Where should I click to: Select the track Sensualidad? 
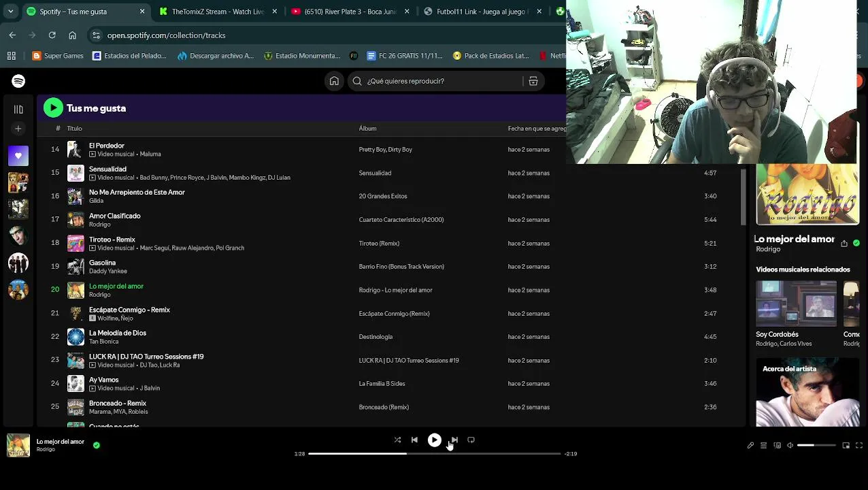(x=107, y=169)
